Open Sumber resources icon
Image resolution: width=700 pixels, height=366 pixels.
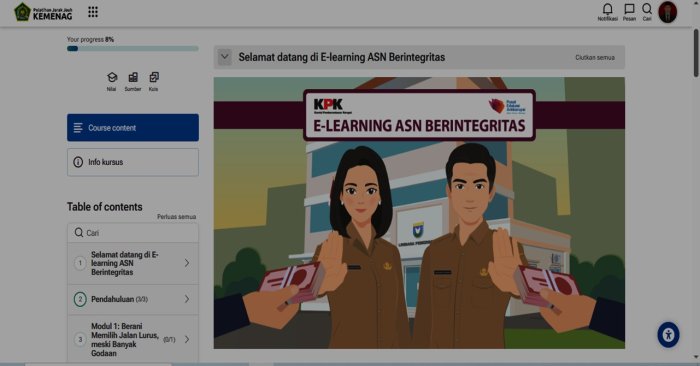point(133,81)
